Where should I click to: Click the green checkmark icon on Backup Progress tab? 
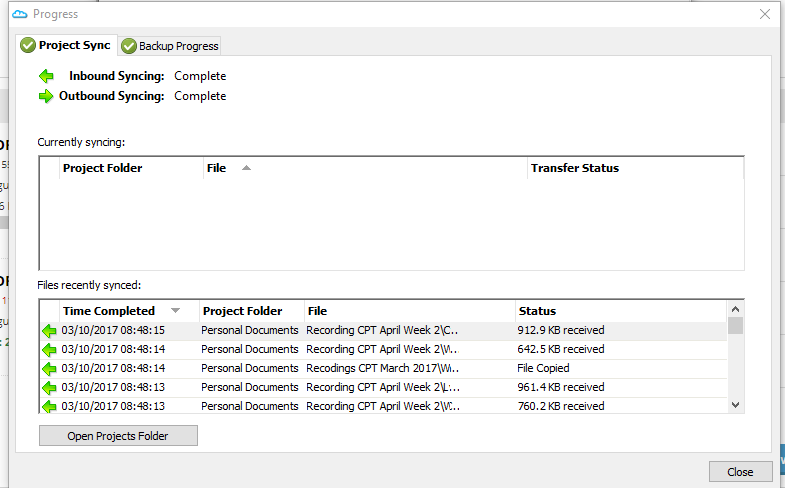pos(129,46)
